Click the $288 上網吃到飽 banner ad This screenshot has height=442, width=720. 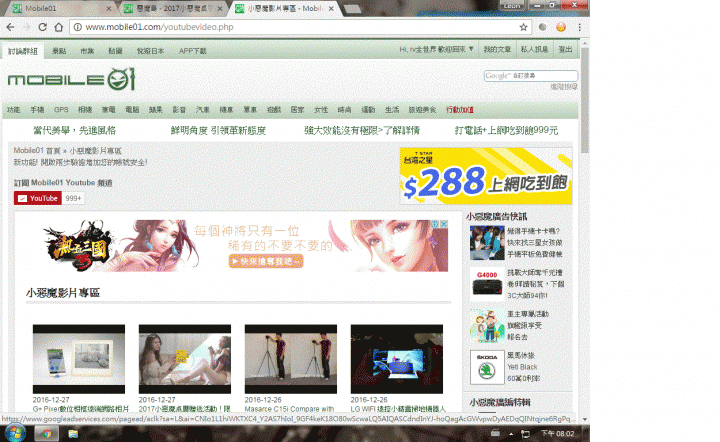pyautogui.click(x=486, y=176)
